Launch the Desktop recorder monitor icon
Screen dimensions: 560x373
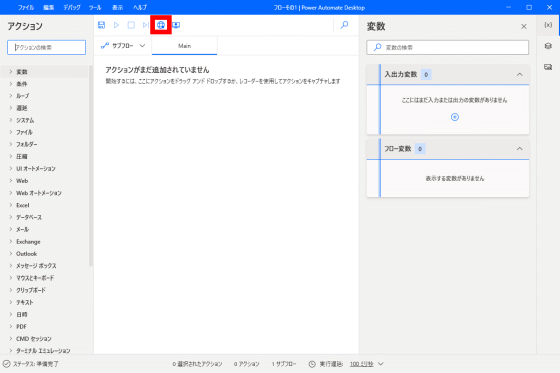click(x=176, y=25)
